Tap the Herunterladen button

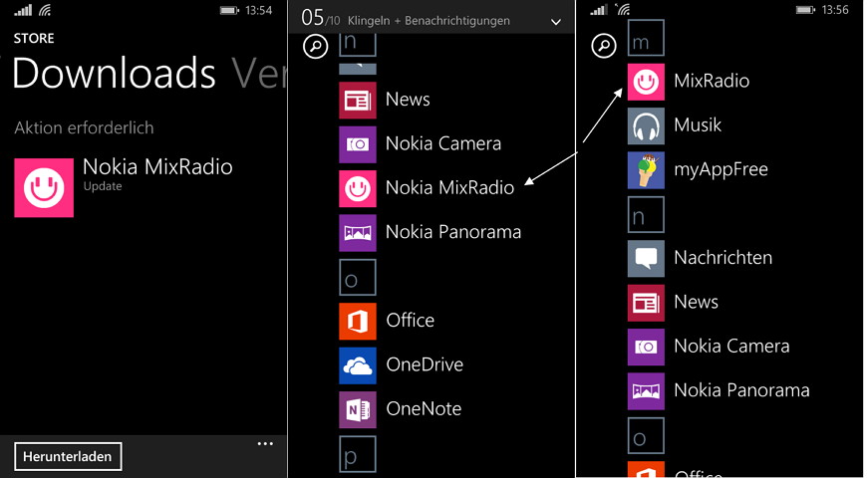click(x=68, y=456)
